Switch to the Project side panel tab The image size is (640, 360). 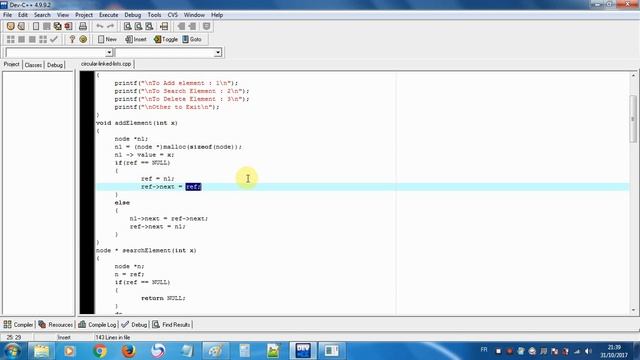[x=11, y=64]
